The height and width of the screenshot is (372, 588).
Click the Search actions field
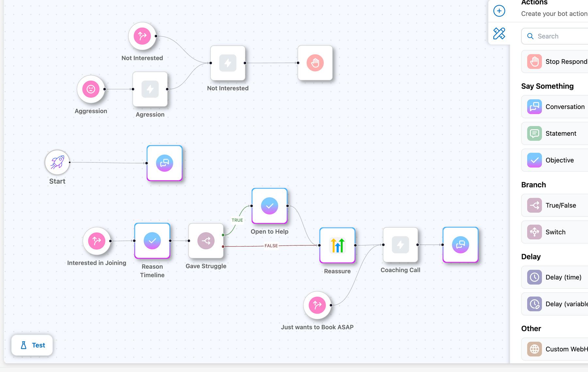coord(560,36)
